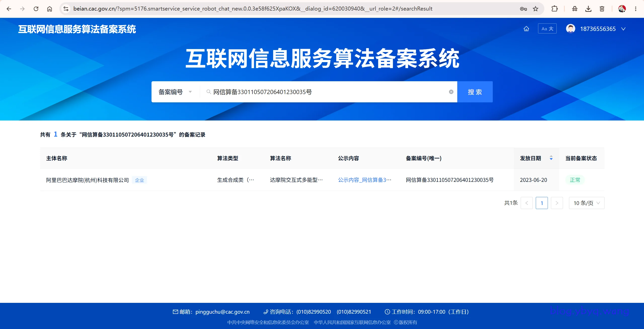Click the phone number (010)82990520
Image resolution: width=644 pixels, height=329 pixels.
click(314, 312)
